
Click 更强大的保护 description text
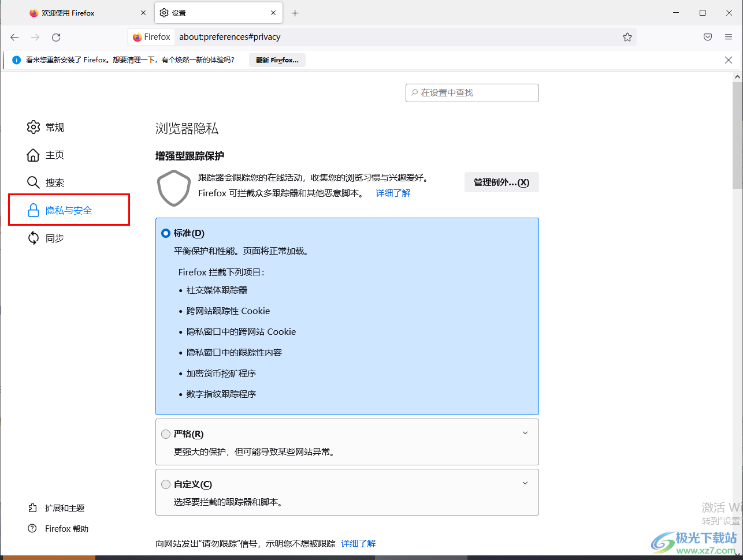pos(255,451)
